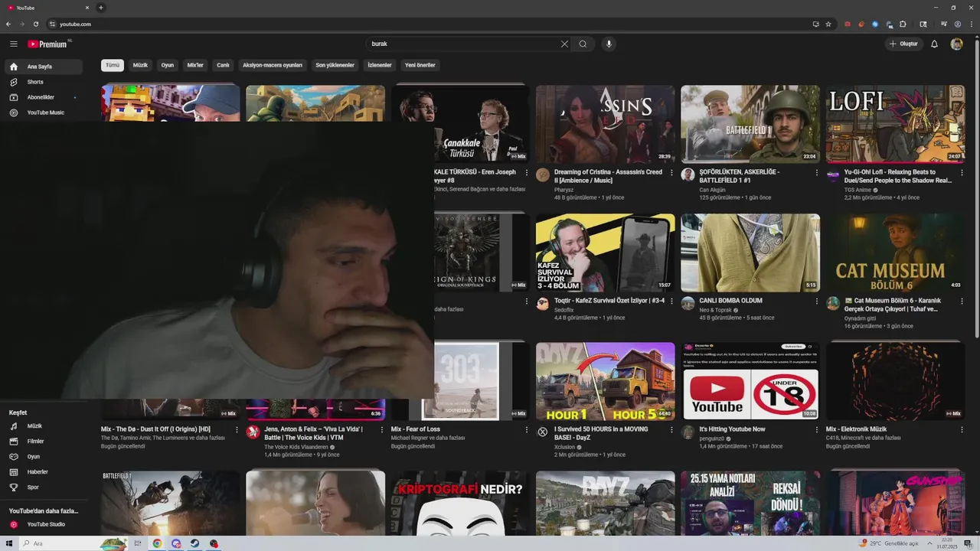Viewport: 980px width, 551px height.
Task: Open the notifications bell
Action: pos(934,44)
